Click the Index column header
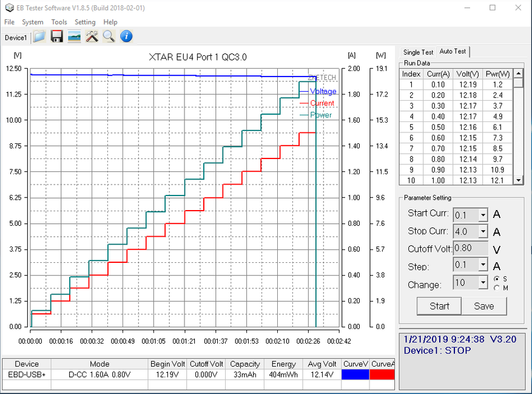The width and height of the screenshot is (532, 394). pyautogui.click(x=411, y=73)
